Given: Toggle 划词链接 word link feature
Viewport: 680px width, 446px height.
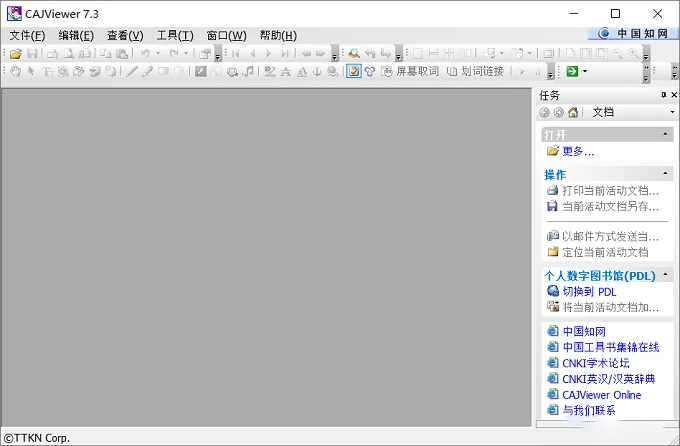Looking at the screenshot, I should [475, 71].
